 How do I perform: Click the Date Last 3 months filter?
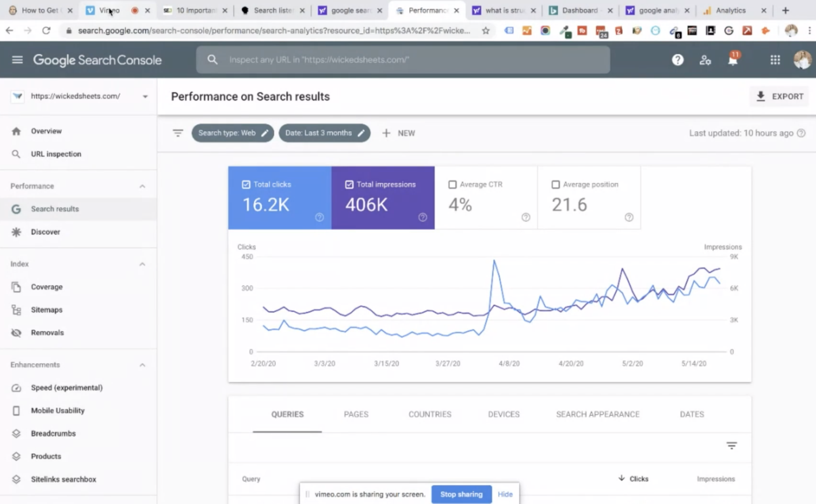[324, 133]
